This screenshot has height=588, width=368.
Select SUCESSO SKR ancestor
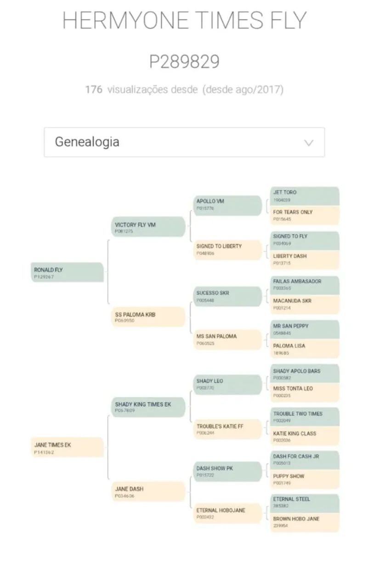227,296
